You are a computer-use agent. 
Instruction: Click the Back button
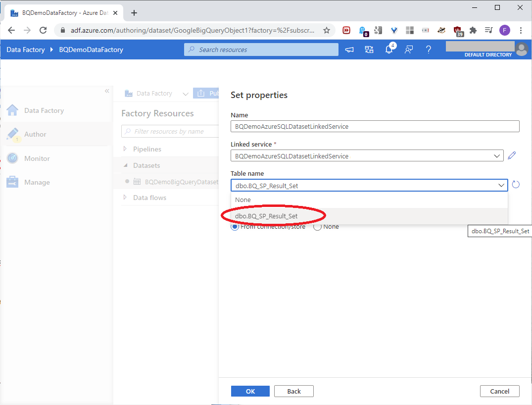tap(294, 391)
